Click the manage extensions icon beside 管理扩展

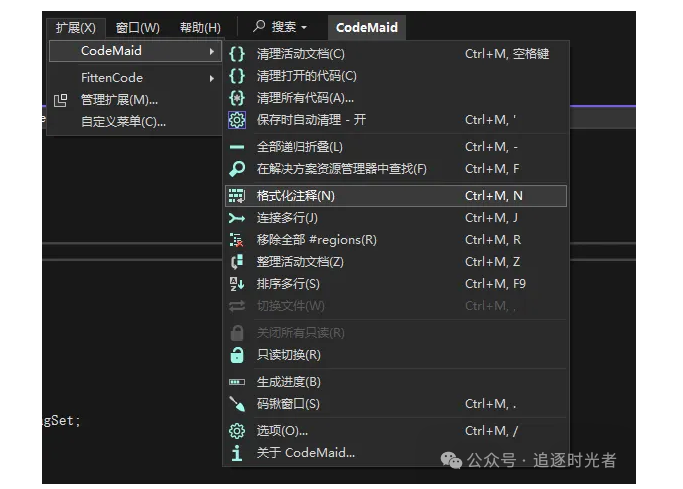(61, 100)
